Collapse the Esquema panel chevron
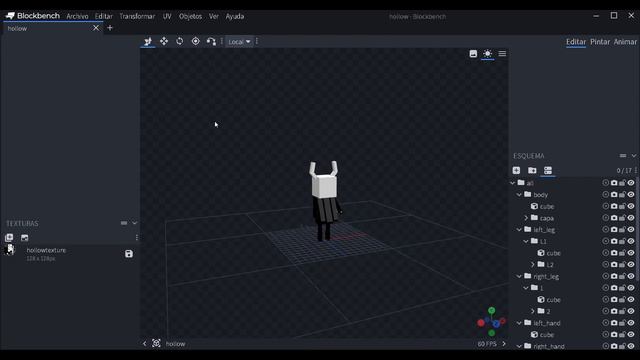This screenshot has width=640, height=360. pyautogui.click(x=634, y=156)
